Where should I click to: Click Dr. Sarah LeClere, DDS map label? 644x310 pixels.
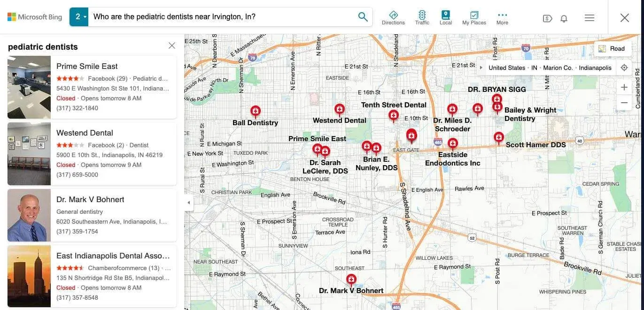(325, 167)
